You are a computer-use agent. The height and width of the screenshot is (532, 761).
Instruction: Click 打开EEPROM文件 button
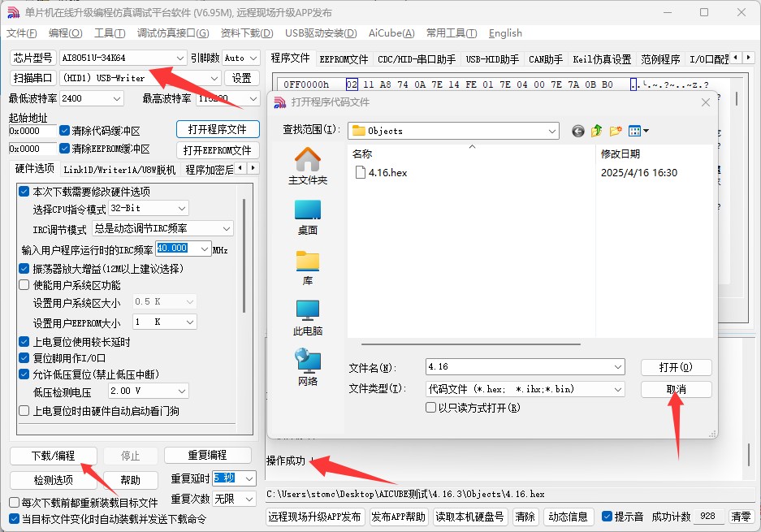point(218,150)
